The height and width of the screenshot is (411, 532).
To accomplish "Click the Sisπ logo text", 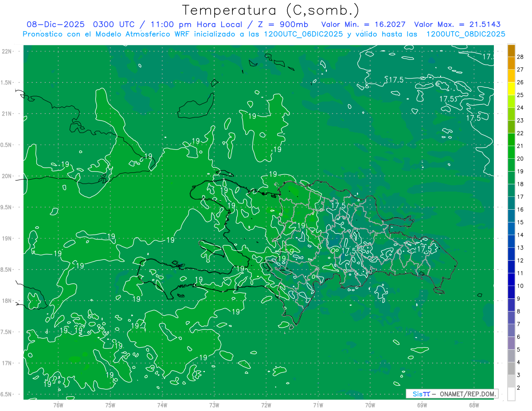I will coord(421,394).
